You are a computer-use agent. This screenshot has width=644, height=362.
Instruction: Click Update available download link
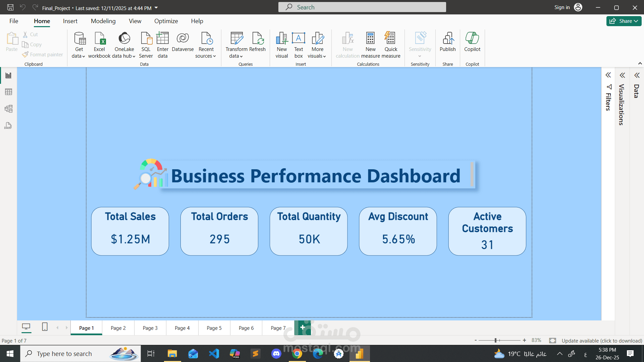602,341
